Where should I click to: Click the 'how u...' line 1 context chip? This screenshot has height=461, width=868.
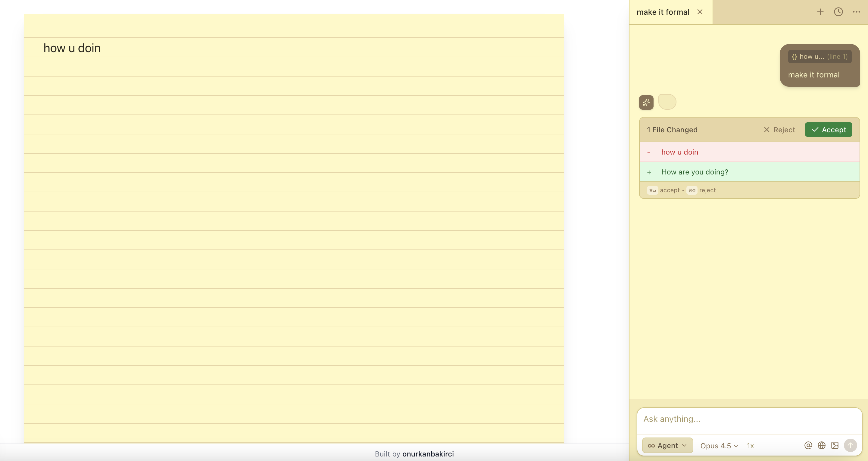click(x=819, y=57)
